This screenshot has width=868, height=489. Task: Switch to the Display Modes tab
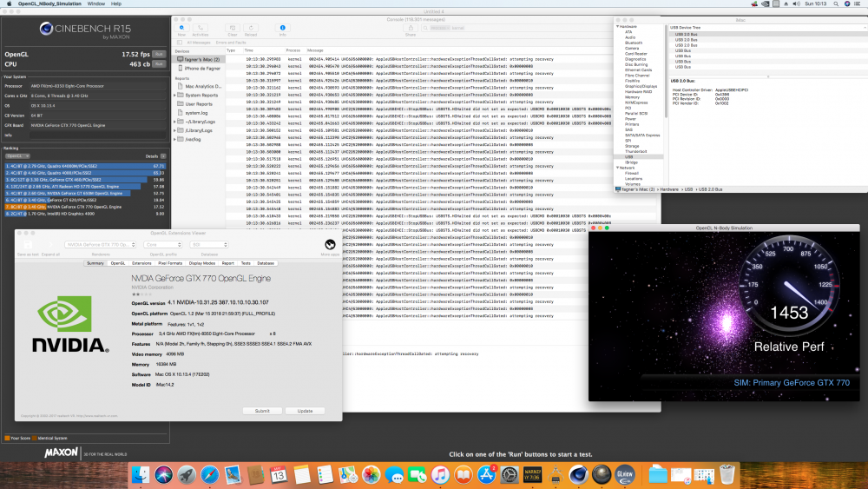(202, 263)
